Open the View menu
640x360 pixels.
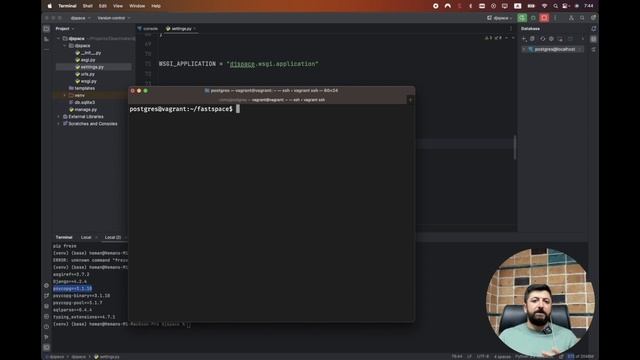(x=118, y=6)
